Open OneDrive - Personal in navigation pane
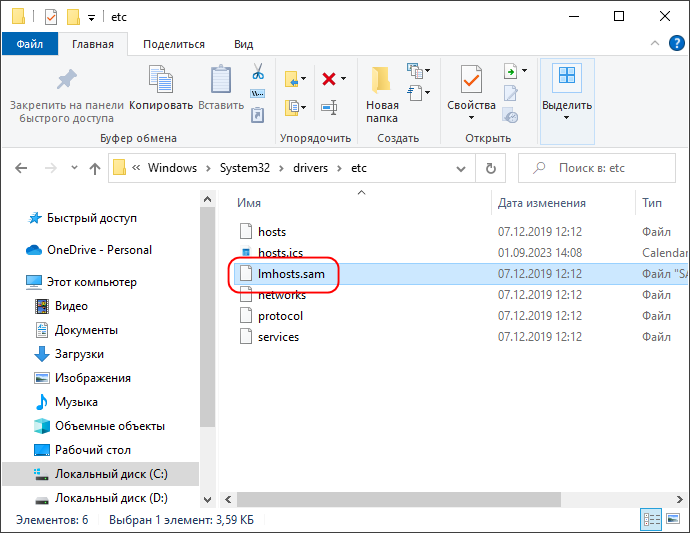This screenshot has height=533, width=690. (x=99, y=250)
